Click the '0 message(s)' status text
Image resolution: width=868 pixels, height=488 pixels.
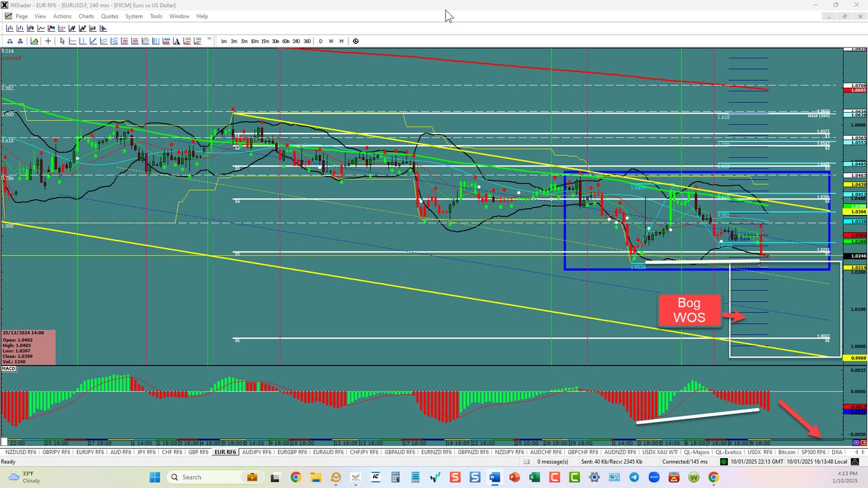(x=553, y=461)
